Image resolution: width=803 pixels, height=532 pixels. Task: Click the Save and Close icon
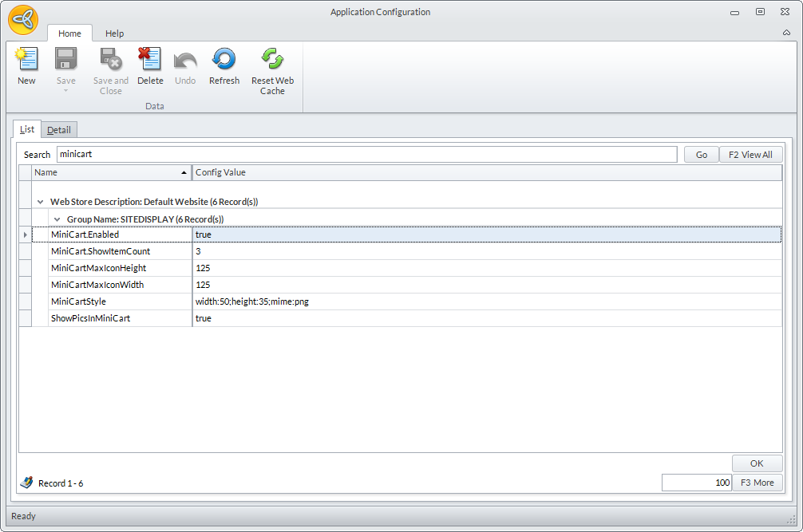click(110, 60)
